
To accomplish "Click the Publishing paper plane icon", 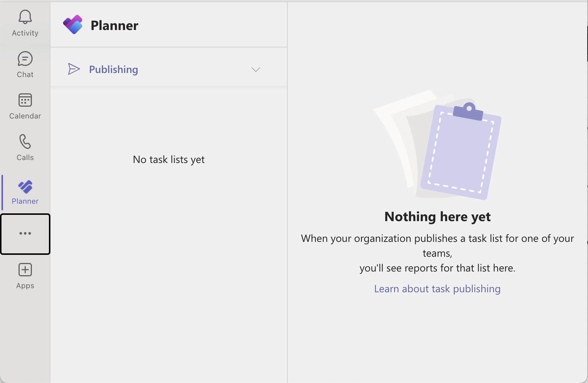I will (x=74, y=69).
